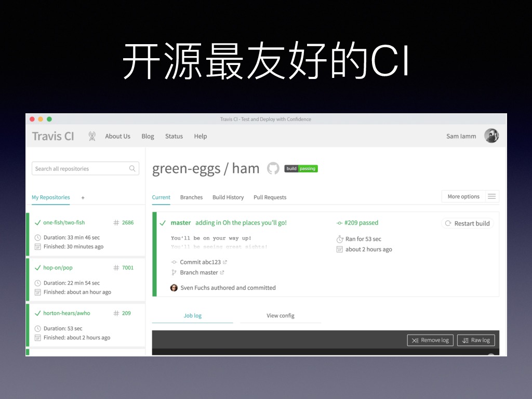Viewport: 532px width, 399px height.
Task: Switch to the Pull Requests tab
Action: click(x=270, y=197)
